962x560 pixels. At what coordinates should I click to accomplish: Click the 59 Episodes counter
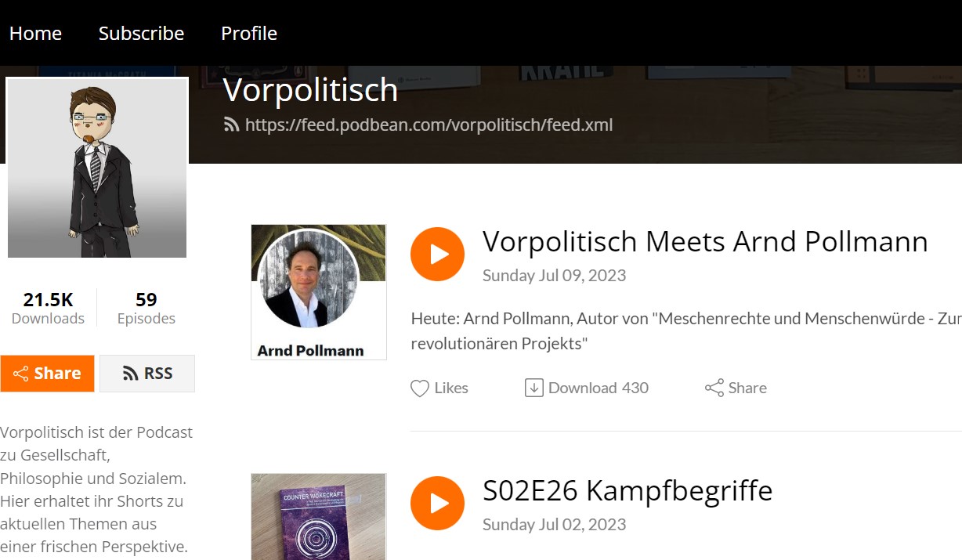(x=146, y=308)
